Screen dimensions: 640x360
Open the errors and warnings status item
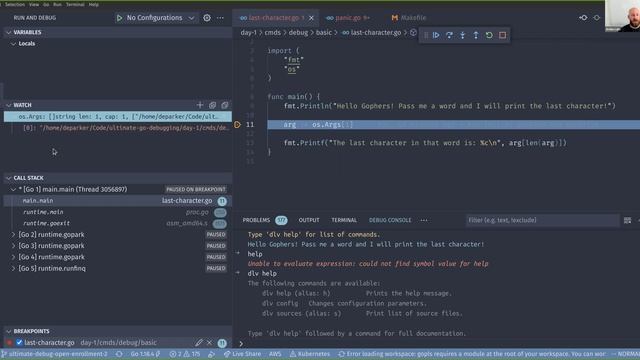[x=185, y=354]
